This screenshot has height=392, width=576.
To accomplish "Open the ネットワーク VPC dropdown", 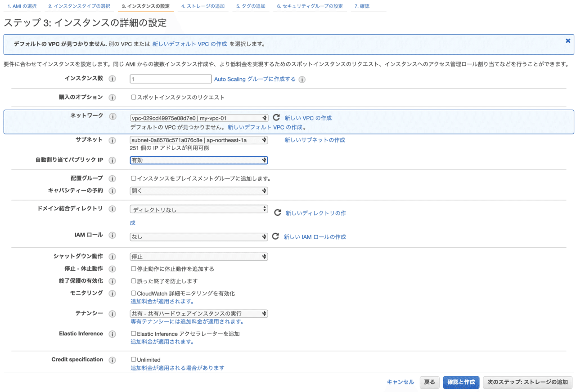I will click(x=199, y=118).
